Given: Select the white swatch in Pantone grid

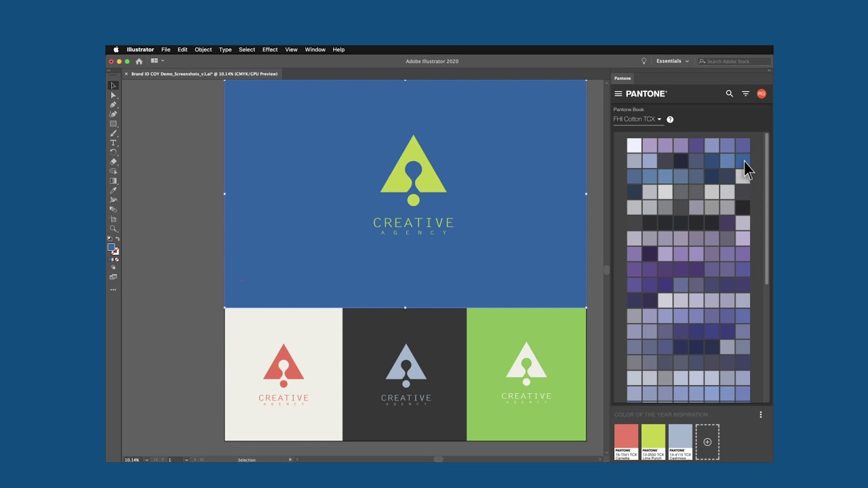Looking at the screenshot, I should point(634,145).
